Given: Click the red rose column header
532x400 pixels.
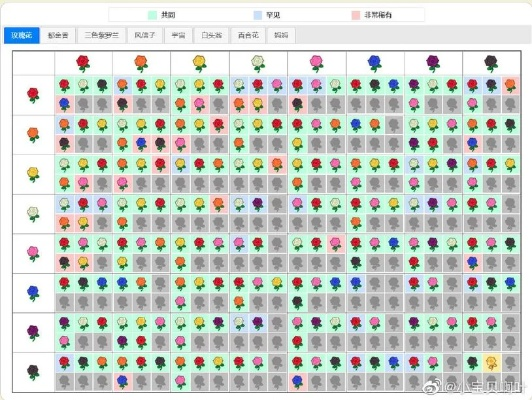Looking at the screenshot, I should [83, 63].
